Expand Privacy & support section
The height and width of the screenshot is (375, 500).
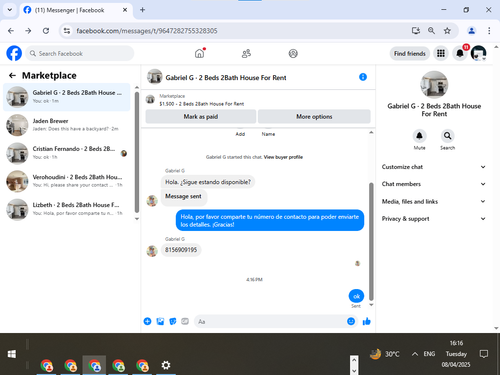pos(434,219)
